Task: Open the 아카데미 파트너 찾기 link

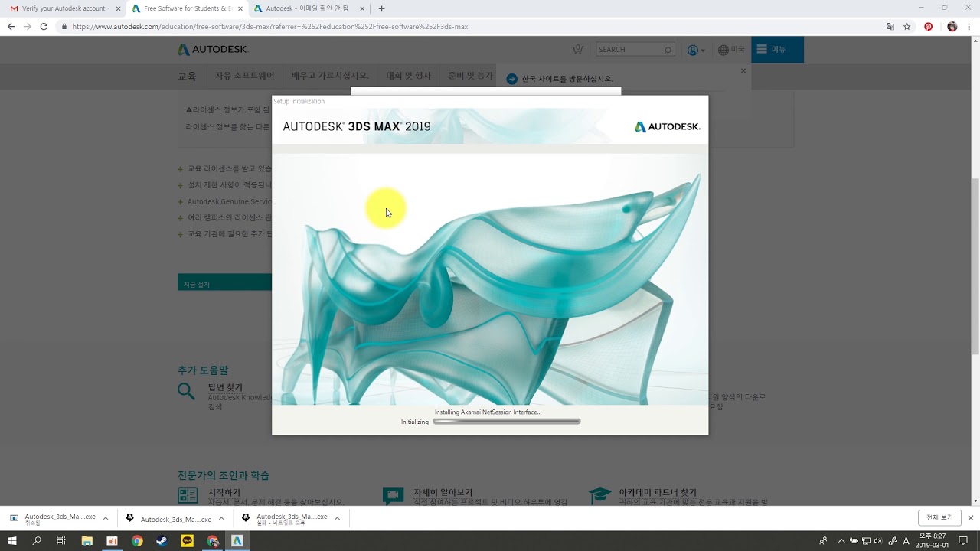Action: (658, 492)
